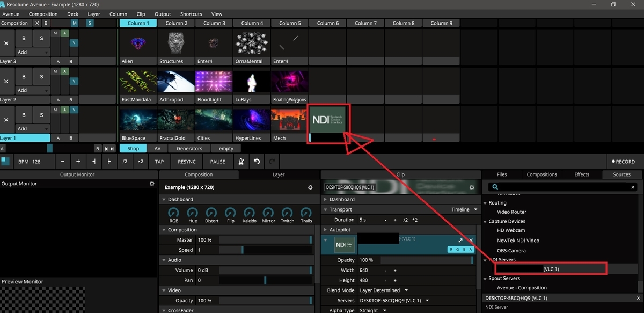Toggle the metronome icon in the tempo bar
644x313 pixels.
(241, 162)
